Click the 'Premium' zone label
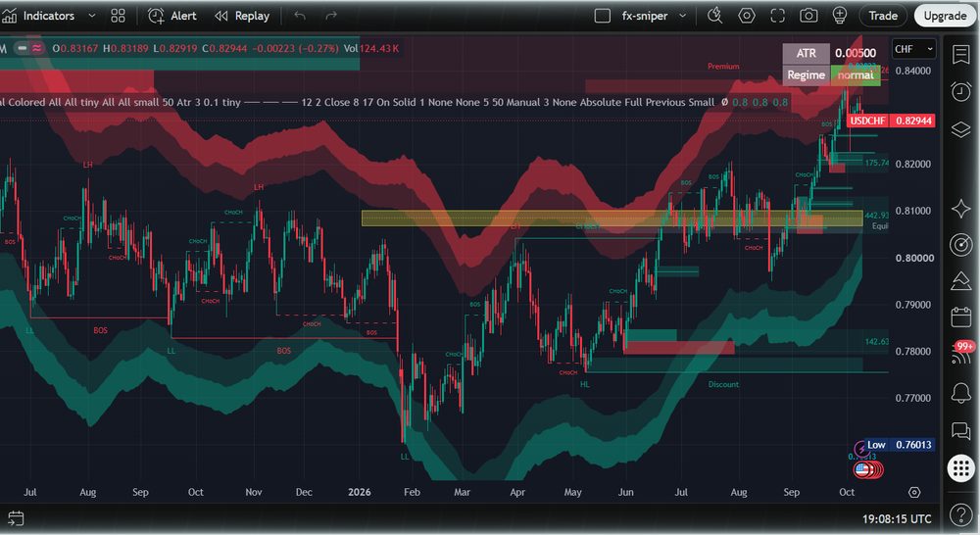This screenshot has width=980, height=535. coord(723,67)
